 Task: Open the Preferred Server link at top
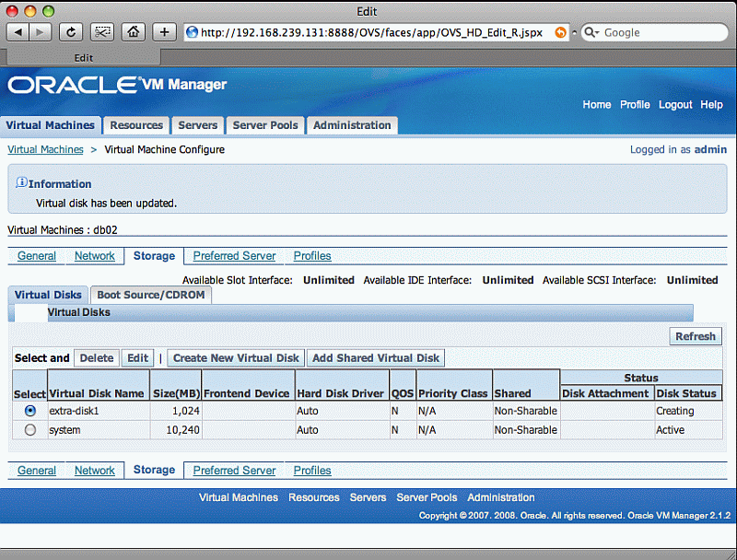coord(234,256)
